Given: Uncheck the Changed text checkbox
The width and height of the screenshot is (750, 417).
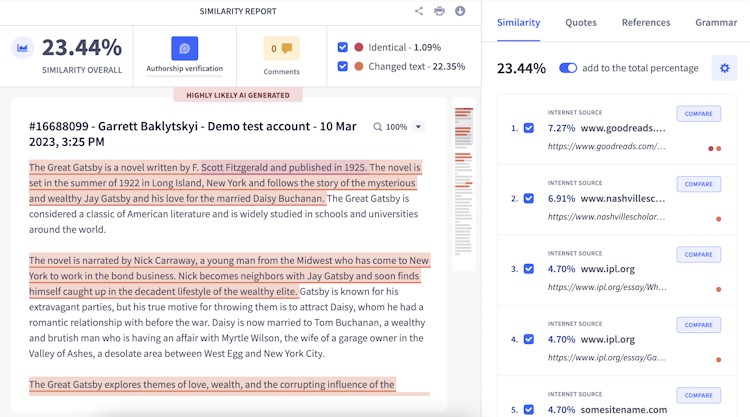Looking at the screenshot, I should (x=342, y=66).
